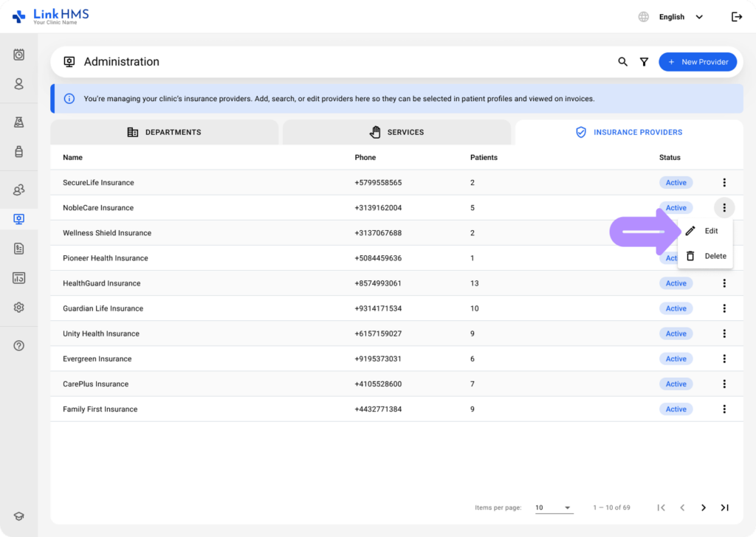Click the New Provider button
The image size is (756, 537).
(698, 62)
